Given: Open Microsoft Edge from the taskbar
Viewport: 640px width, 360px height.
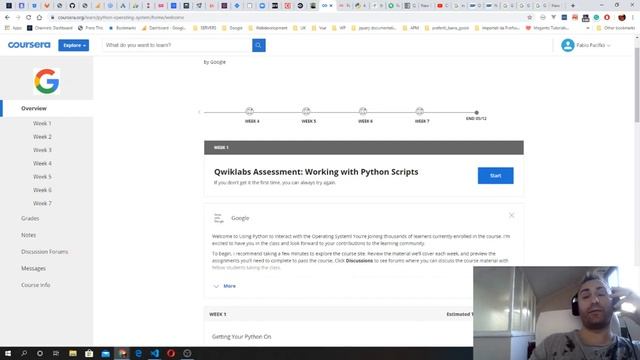Looking at the screenshot, I should (138, 353).
